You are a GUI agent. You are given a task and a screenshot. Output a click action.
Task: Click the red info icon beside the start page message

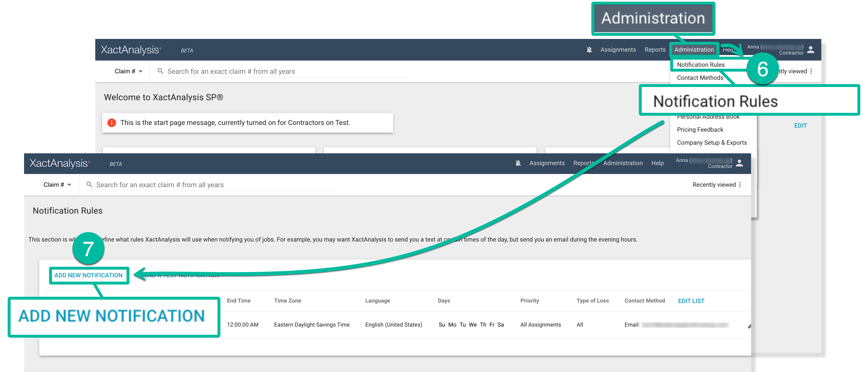coord(112,123)
